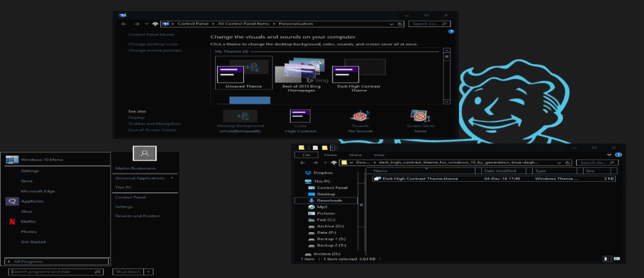Image resolution: width=644 pixels, height=278 pixels.
Task: Open Screen Saver settings icon
Action: [420, 116]
